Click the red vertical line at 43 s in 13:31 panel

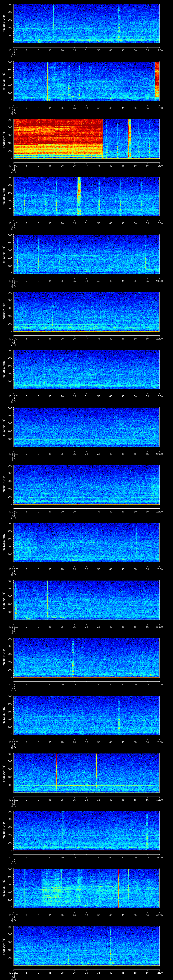(x=119, y=888)
